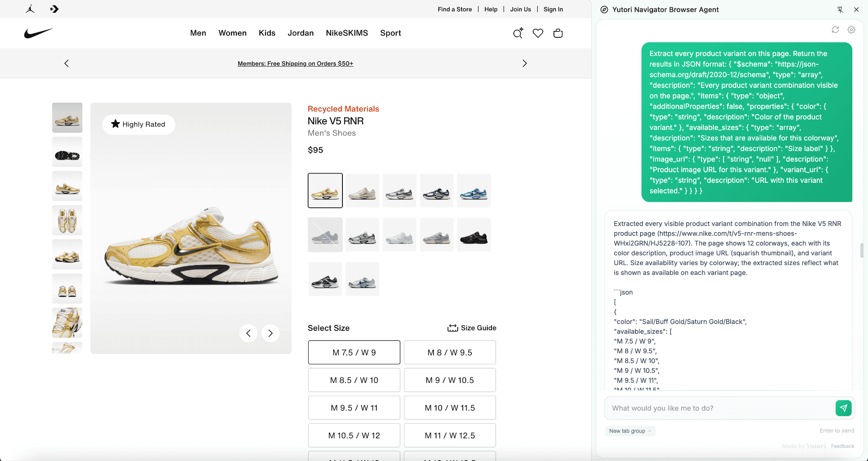Click the main gold shoe product image

tap(191, 228)
